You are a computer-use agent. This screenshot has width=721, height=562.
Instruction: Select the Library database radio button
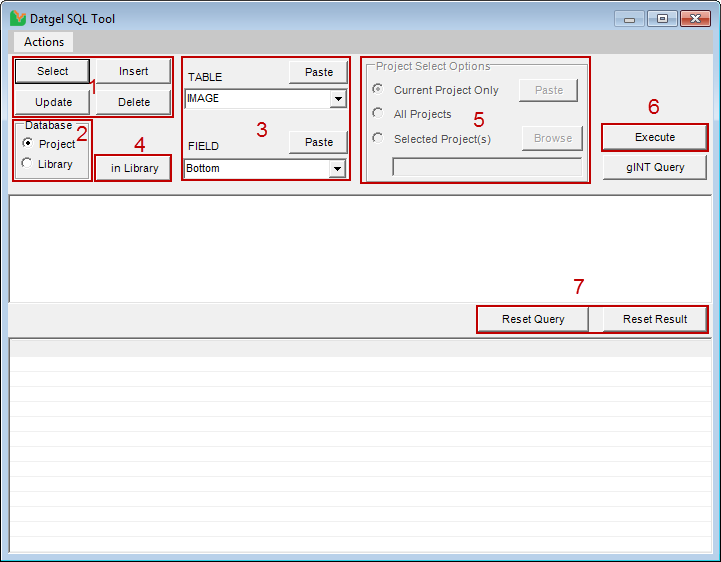27,163
